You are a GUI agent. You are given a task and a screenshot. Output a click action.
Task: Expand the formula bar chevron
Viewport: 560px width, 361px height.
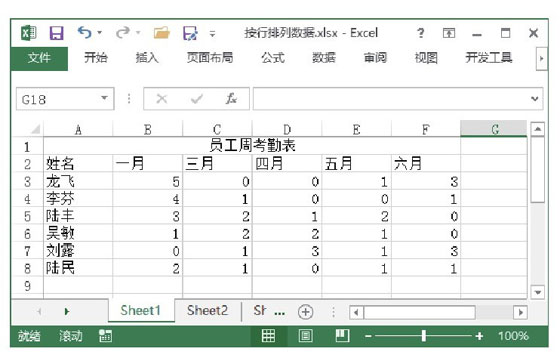tap(535, 99)
